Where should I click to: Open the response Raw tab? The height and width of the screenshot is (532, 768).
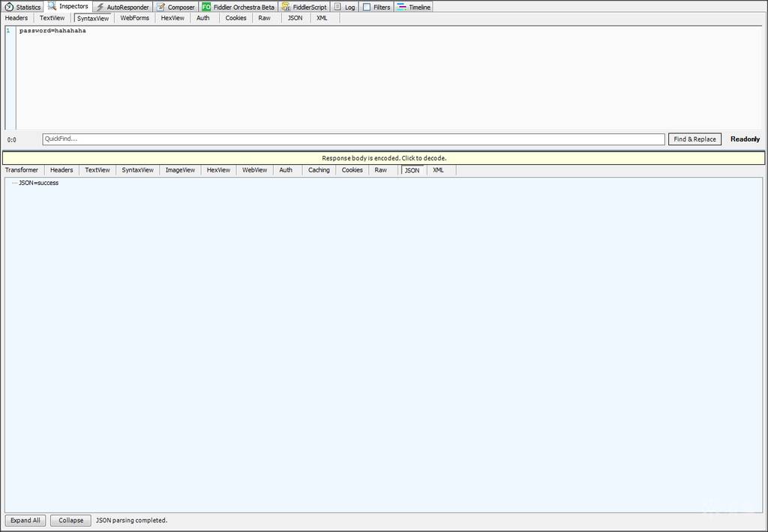click(380, 170)
